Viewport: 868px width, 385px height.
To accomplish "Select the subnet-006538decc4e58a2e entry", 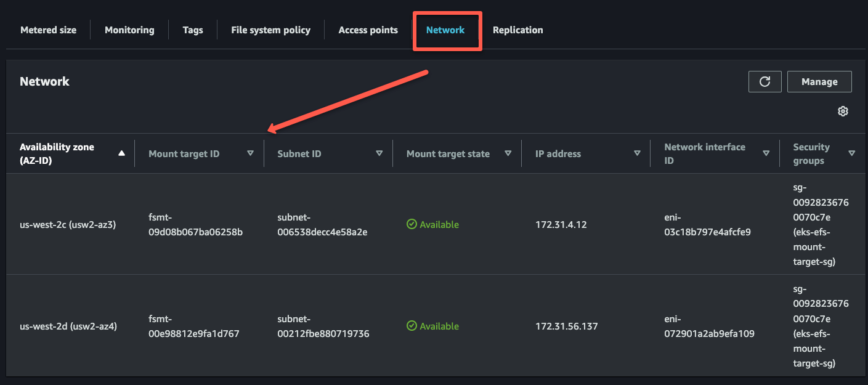I will coord(323,224).
